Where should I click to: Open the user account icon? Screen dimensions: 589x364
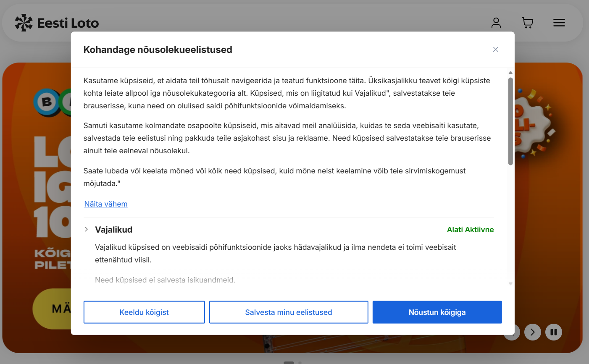pos(496,23)
